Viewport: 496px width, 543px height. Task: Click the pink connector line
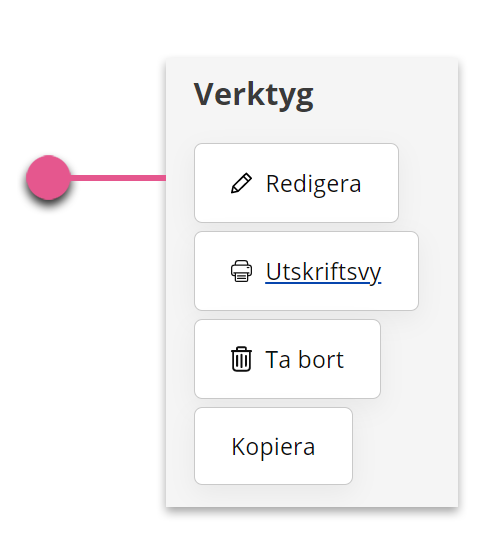pos(118,178)
